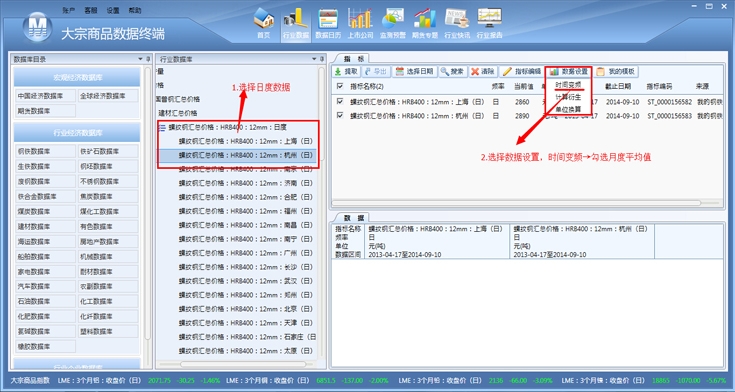Uncheck the 杭州（日） indicator row checkbox
This screenshot has width=735, height=392.
pos(340,115)
